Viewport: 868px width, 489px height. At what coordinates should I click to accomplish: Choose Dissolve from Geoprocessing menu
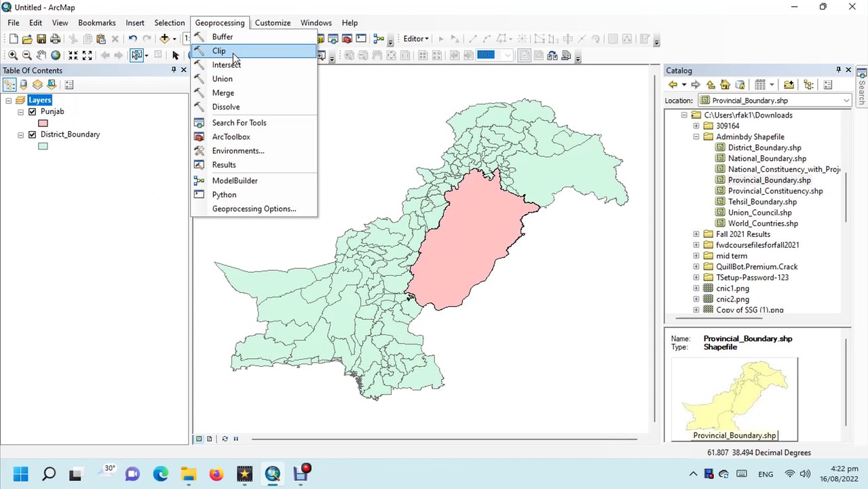click(254, 107)
